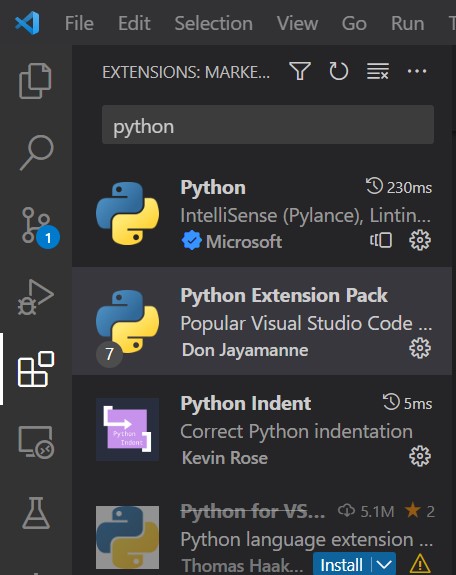Click the deprecated Python for VSCode logo

127,537
